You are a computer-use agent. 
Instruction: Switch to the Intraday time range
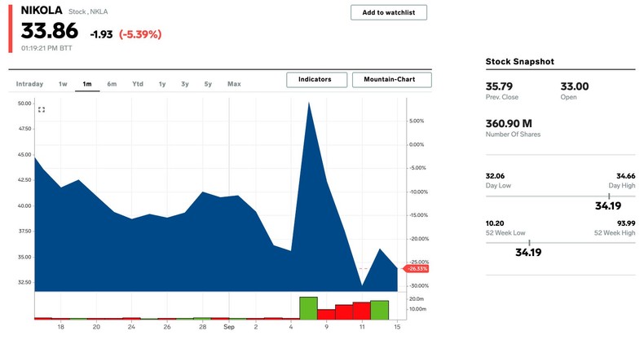coord(29,84)
